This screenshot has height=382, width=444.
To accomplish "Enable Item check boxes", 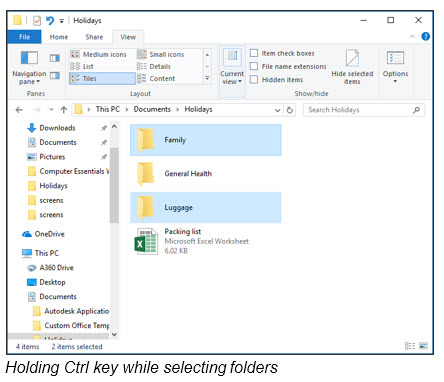I will [x=254, y=53].
